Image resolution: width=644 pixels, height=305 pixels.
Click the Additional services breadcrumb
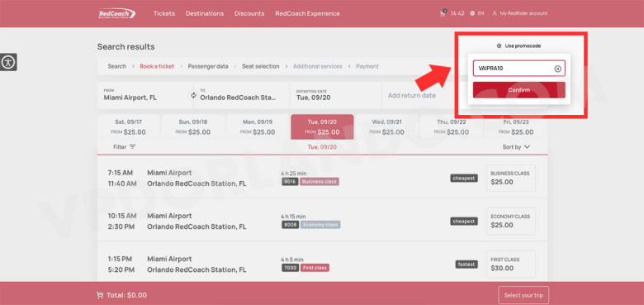(x=318, y=66)
